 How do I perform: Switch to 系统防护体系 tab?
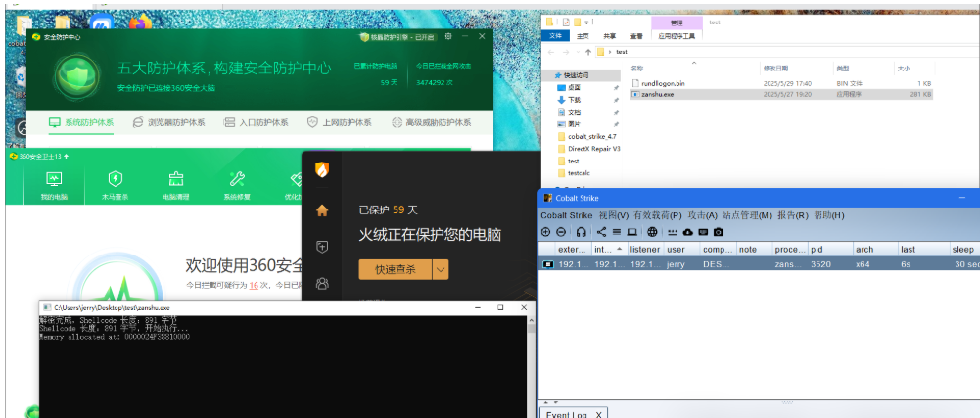point(82,122)
